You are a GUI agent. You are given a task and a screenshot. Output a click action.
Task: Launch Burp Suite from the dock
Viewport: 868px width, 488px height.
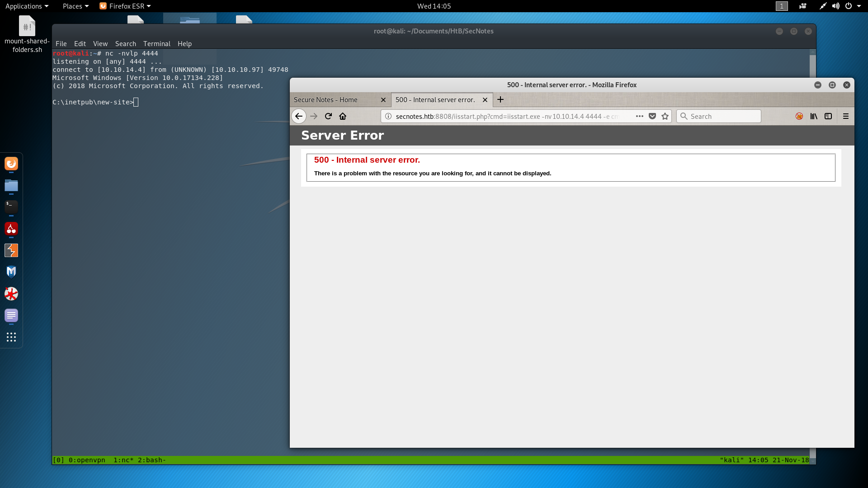coord(11,250)
